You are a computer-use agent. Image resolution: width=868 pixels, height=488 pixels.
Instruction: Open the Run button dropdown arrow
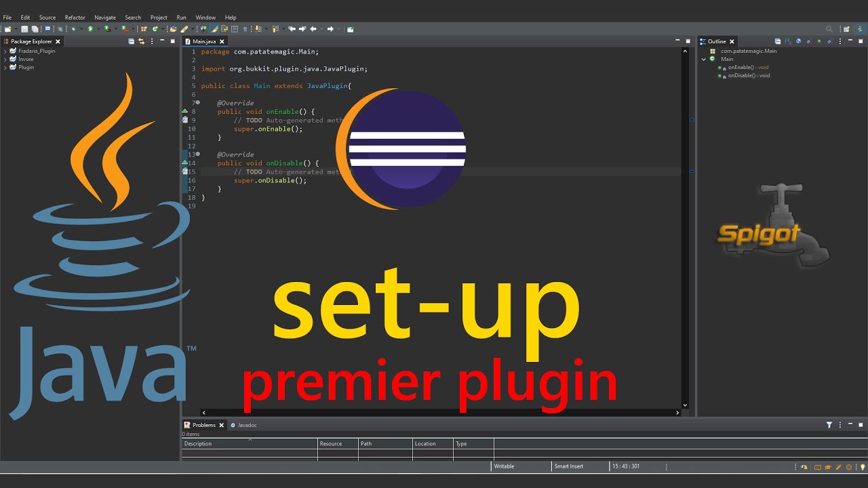coord(98,29)
